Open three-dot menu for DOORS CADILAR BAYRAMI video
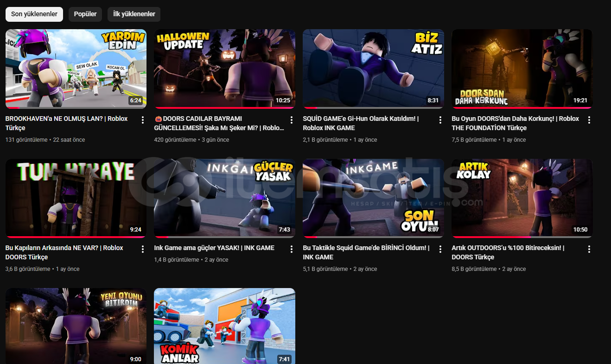611x364 pixels. 292,120
